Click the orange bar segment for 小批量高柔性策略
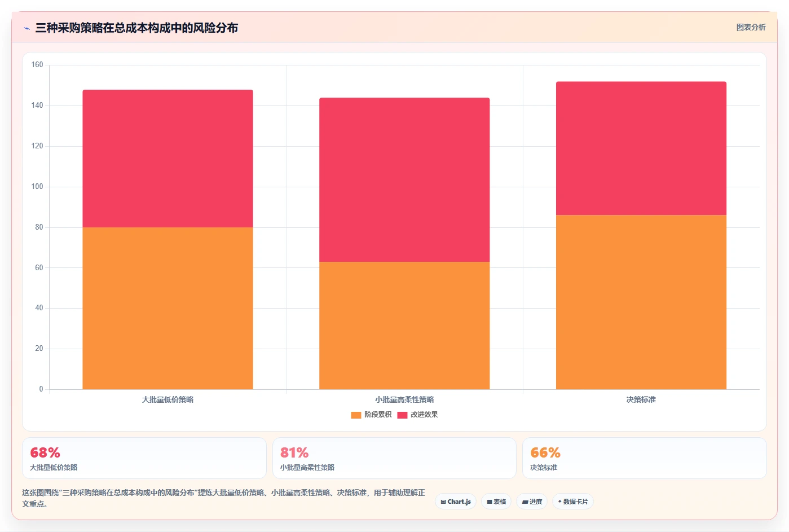789x532 pixels. tap(404, 326)
